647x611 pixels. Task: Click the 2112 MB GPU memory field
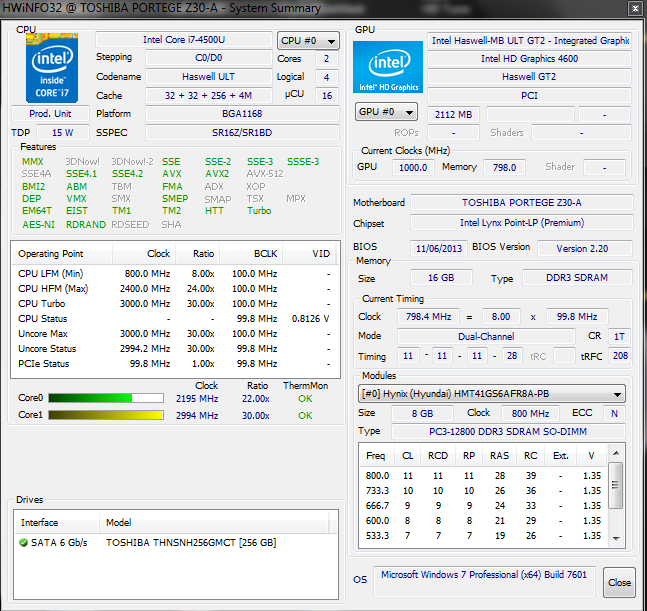click(x=453, y=114)
